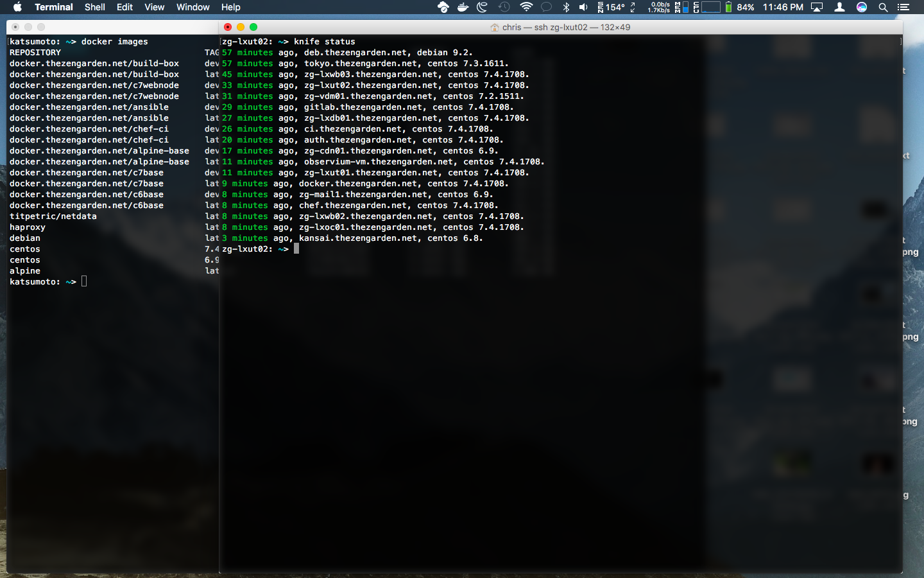Viewport: 924px width, 578px height.
Task: Click the home folder icon in ssh window title
Action: (494, 27)
